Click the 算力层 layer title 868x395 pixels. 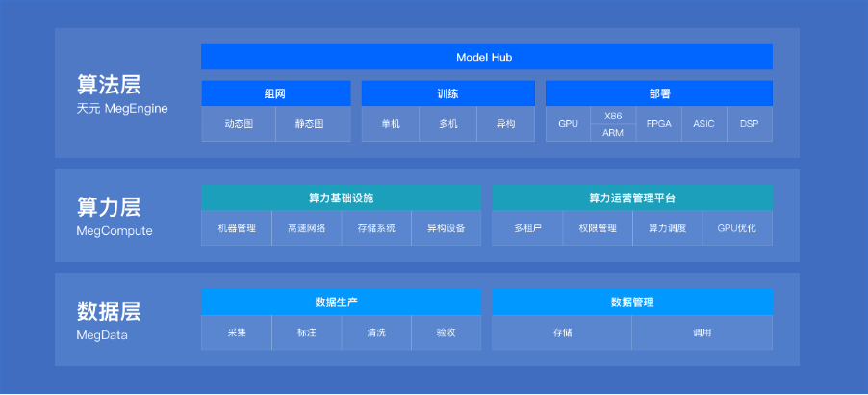(x=109, y=206)
